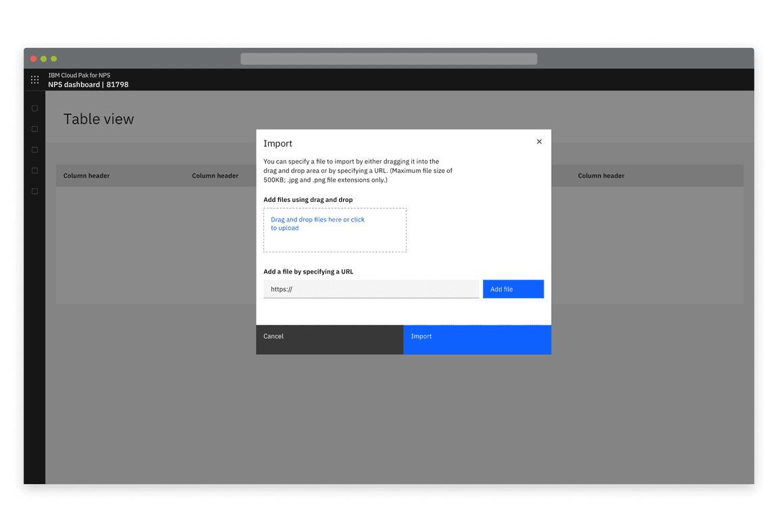Click the https:// URL input field
The image size is (778, 532).
tap(371, 289)
